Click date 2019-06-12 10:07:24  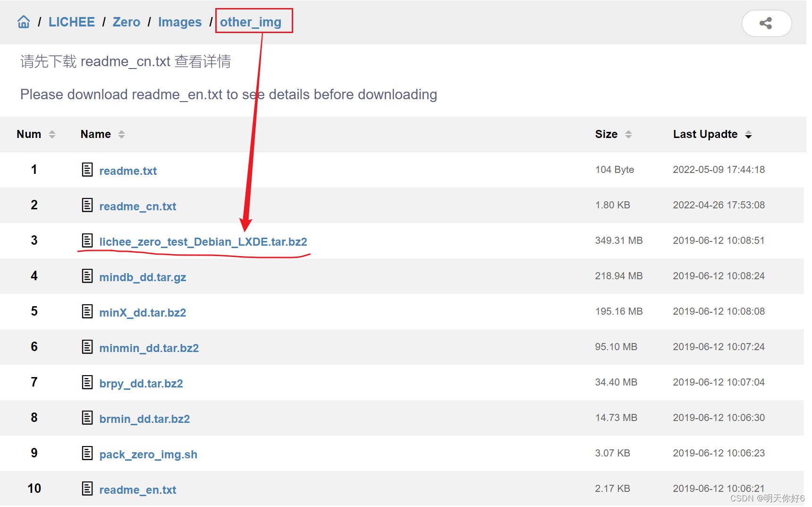[719, 347]
